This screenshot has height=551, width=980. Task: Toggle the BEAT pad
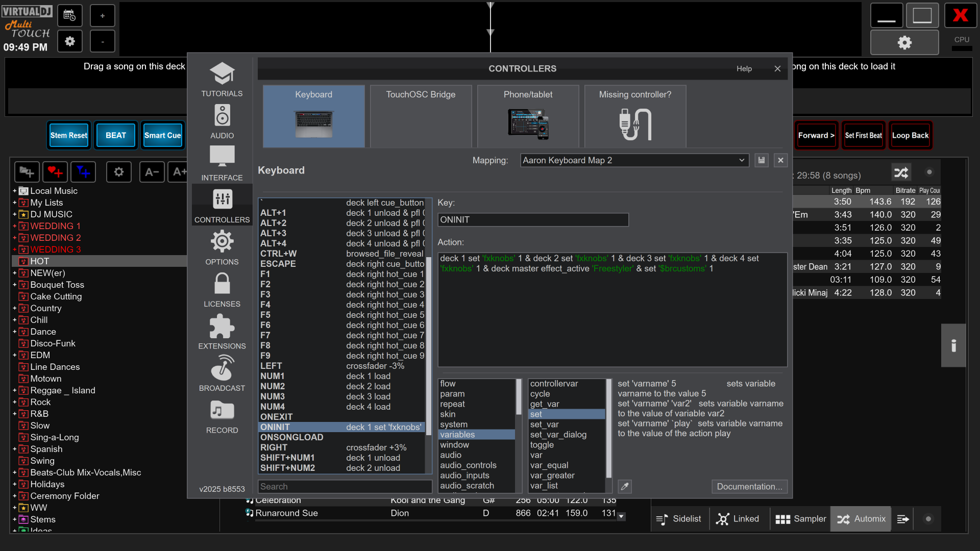click(116, 135)
